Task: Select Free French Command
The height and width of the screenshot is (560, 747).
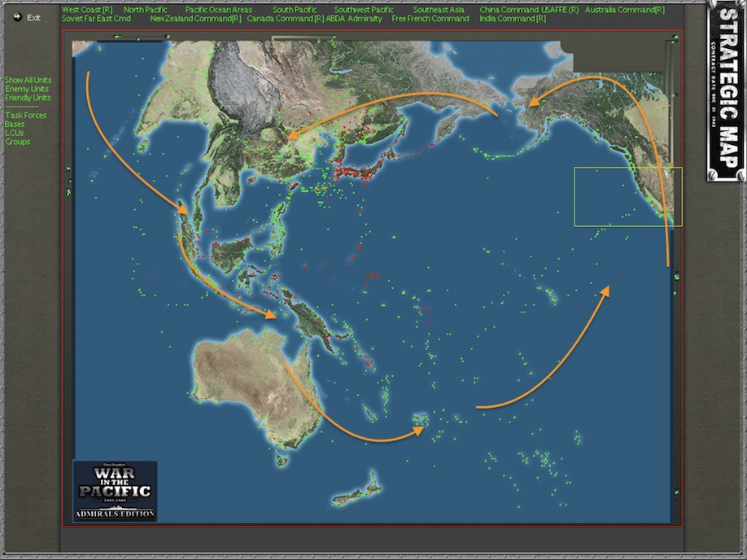Action: click(x=430, y=19)
